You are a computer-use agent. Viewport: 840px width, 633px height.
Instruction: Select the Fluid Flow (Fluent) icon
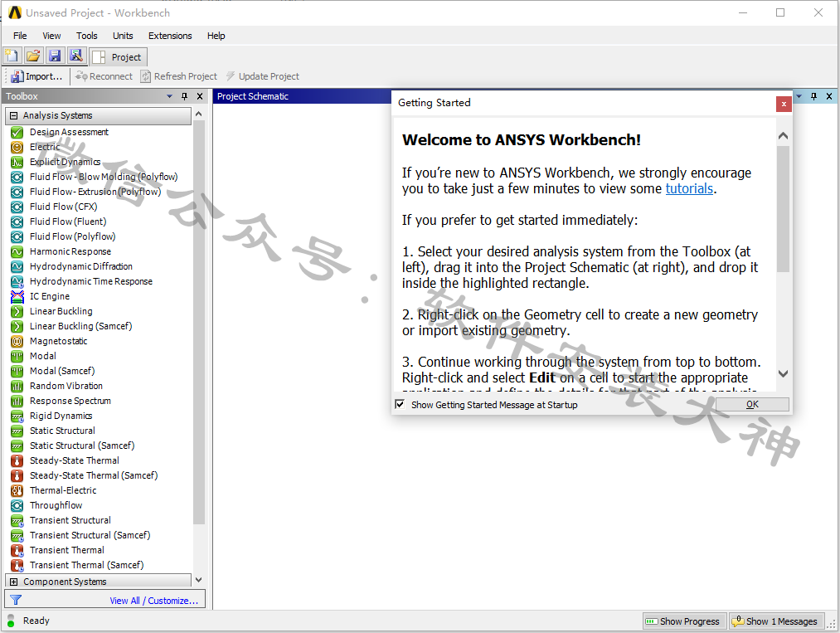[17, 222]
